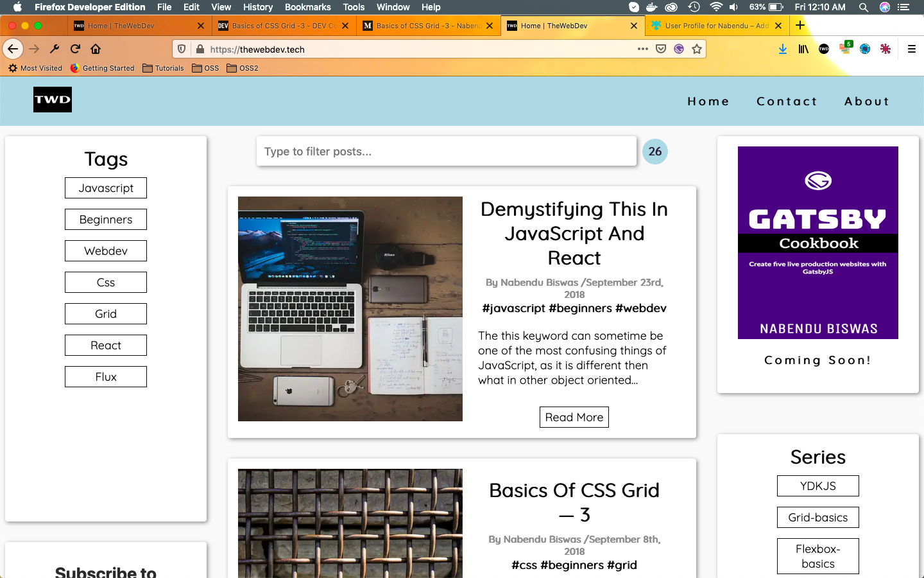Screen dimensions: 924x578
Task: Click the red bug extension icon
Action: coord(886,49)
